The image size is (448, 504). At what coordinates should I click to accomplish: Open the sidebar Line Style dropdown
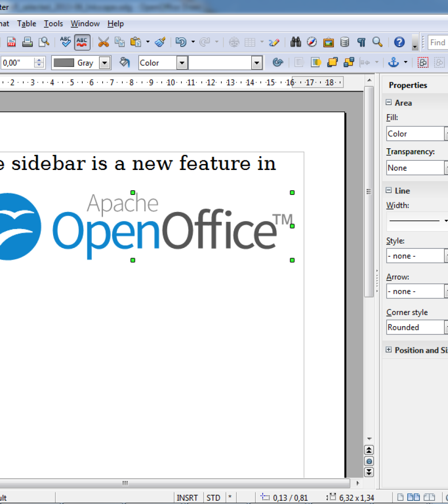417,256
